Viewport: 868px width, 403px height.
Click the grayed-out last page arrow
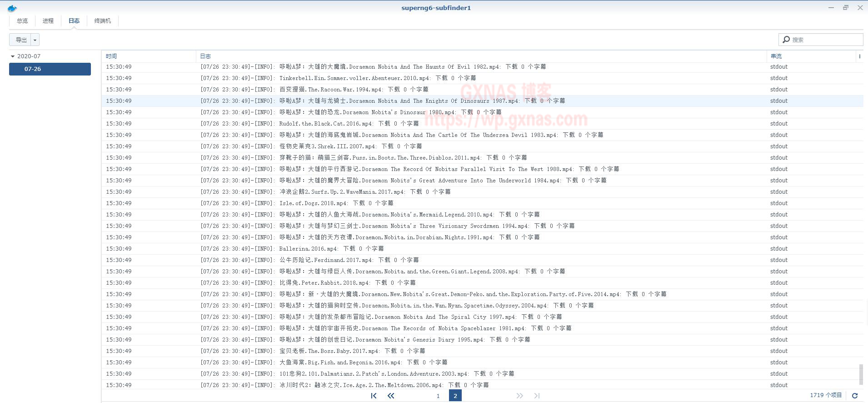[x=537, y=396]
